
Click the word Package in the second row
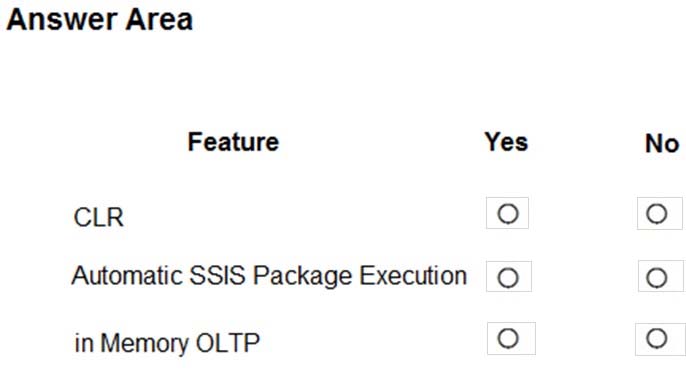302,276
